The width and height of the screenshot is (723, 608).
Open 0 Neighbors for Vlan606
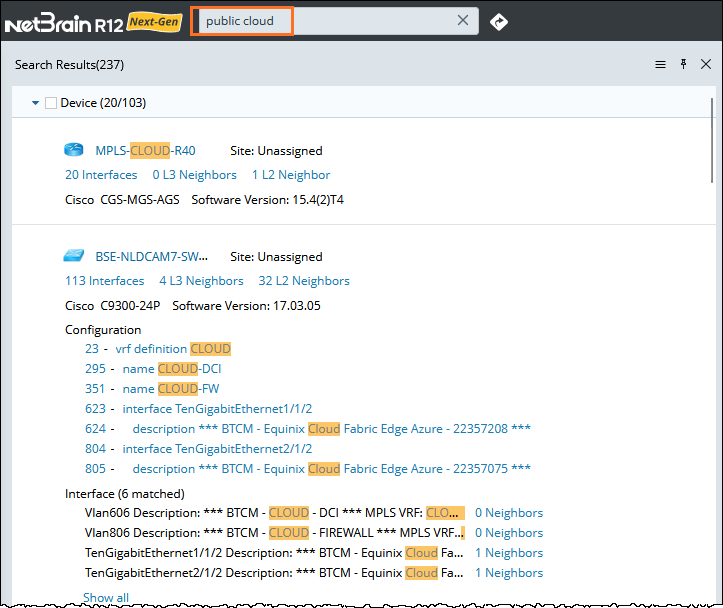(x=509, y=513)
